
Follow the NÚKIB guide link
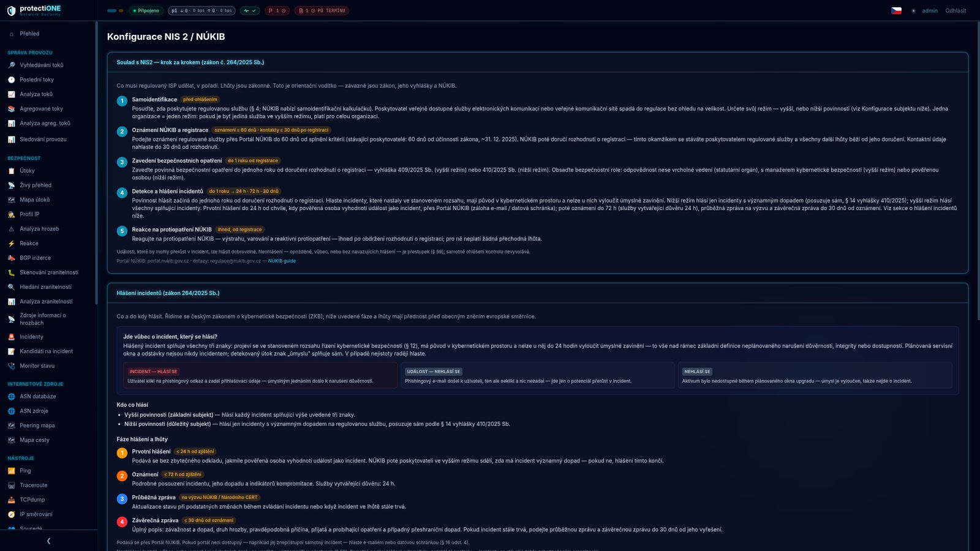coord(282,261)
